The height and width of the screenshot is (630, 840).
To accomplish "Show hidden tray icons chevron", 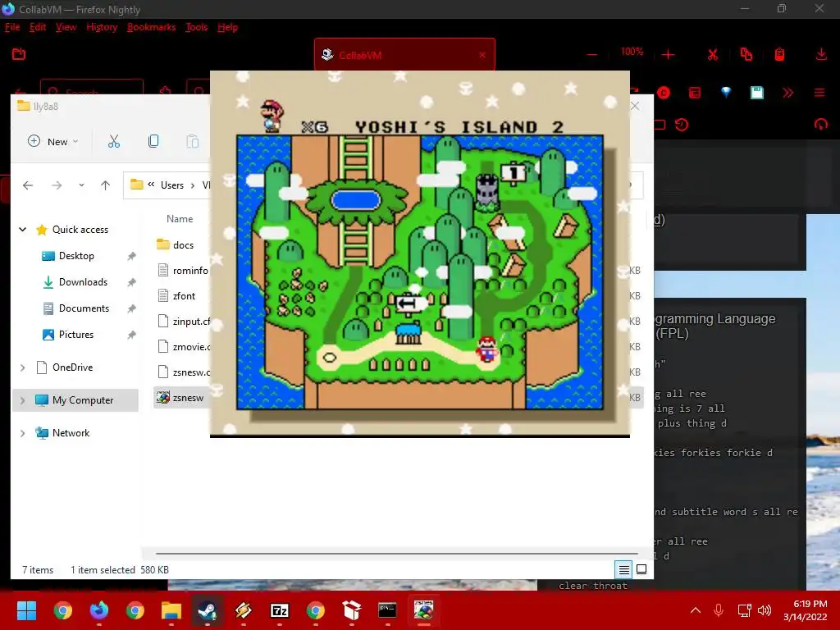I will (x=696, y=610).
